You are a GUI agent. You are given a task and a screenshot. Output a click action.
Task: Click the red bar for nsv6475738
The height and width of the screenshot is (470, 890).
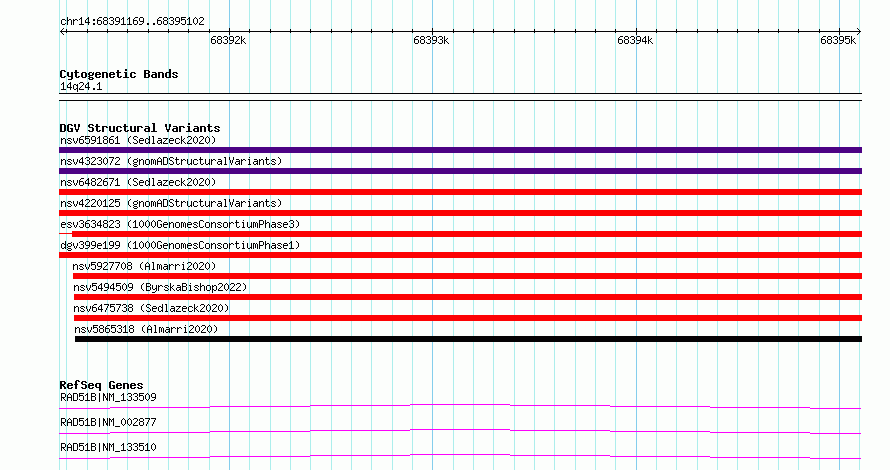[x=468, y=318]
